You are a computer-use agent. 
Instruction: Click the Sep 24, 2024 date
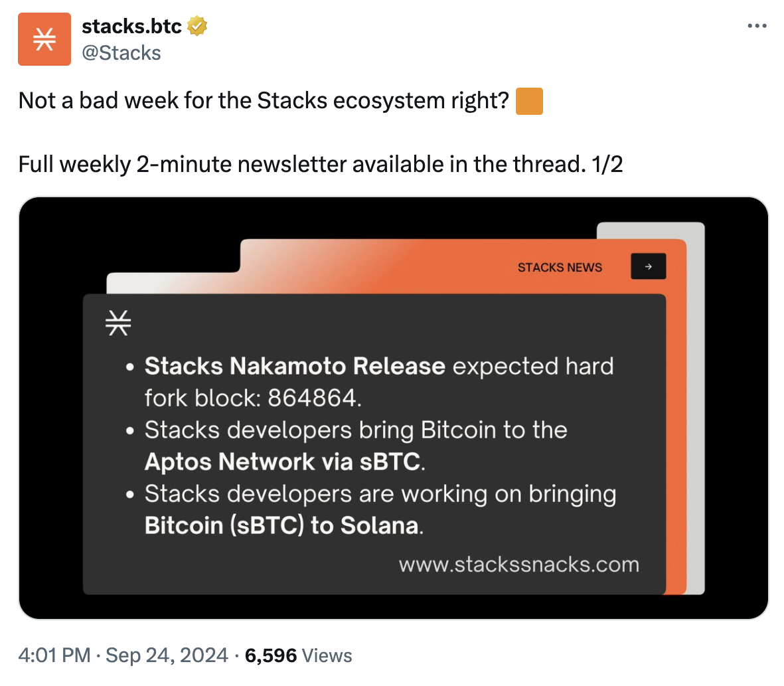(167, 655)
